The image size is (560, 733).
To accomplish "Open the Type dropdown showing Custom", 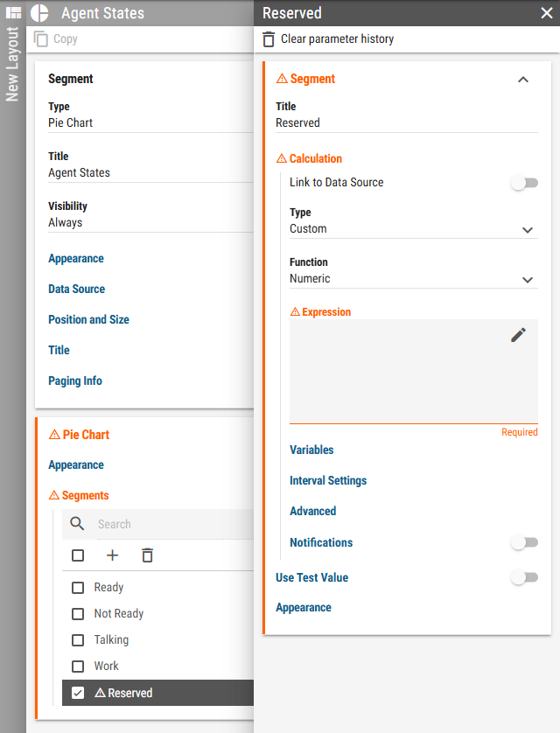I will tap(414, 229).
